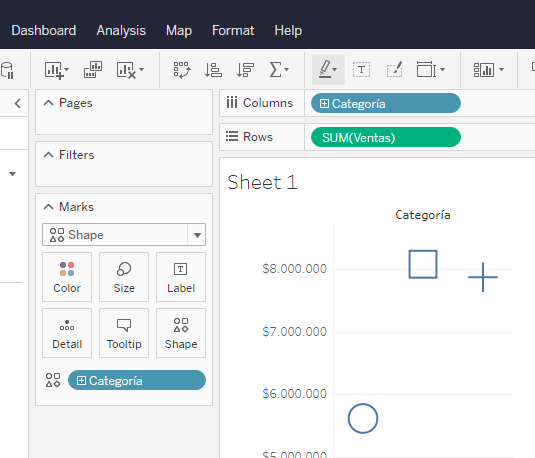The height and width of the screenshot is (458, 535).
Task: Open the Analysis menu
Action: (121, 31)
